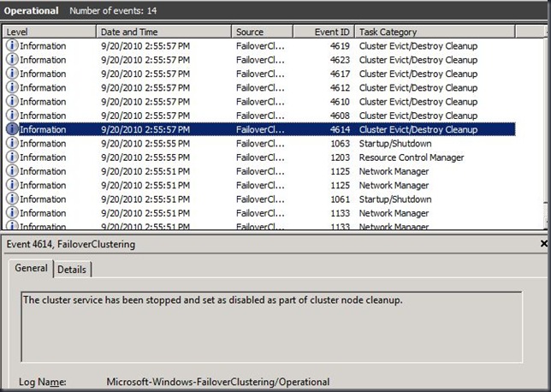Select event ID 4623 cell

tap(340, 60)
